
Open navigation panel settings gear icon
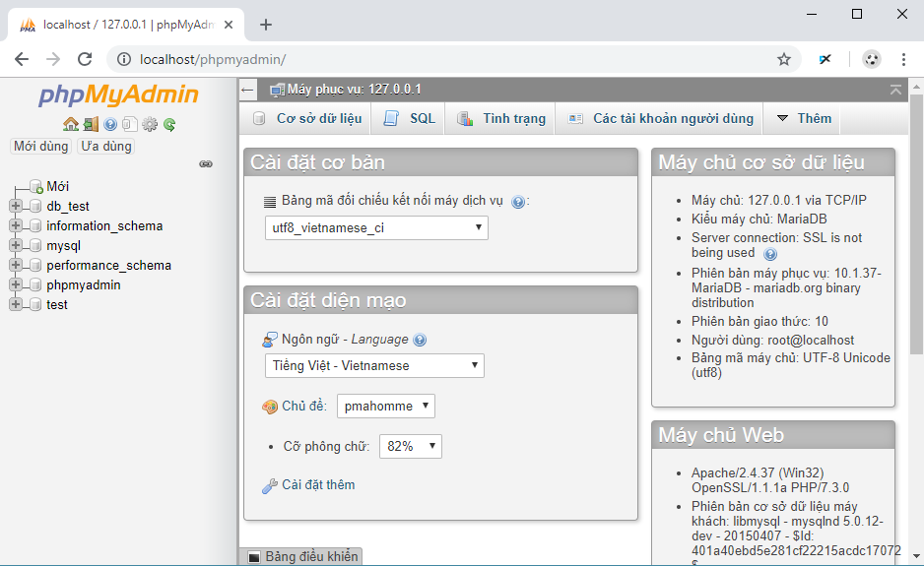pos(150,124)
